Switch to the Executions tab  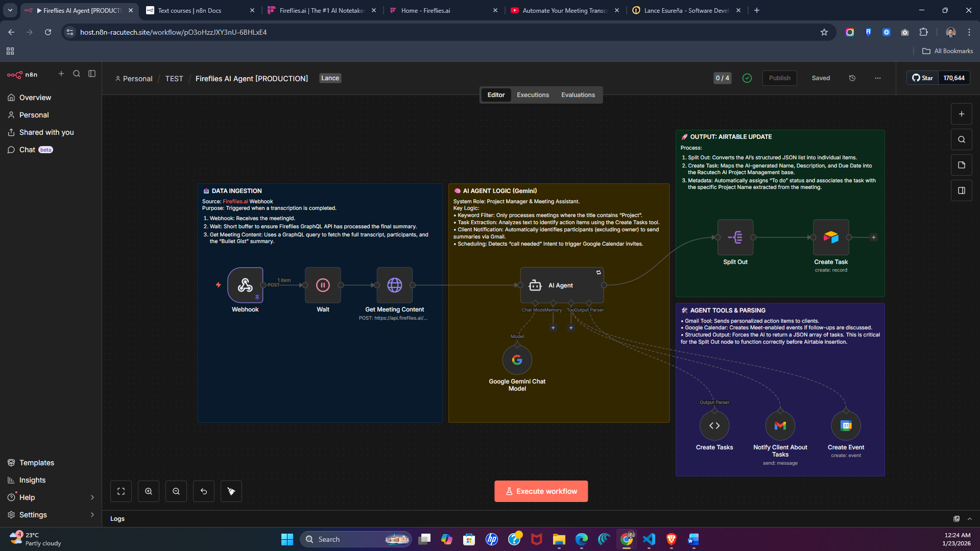(x=533, y=95)
